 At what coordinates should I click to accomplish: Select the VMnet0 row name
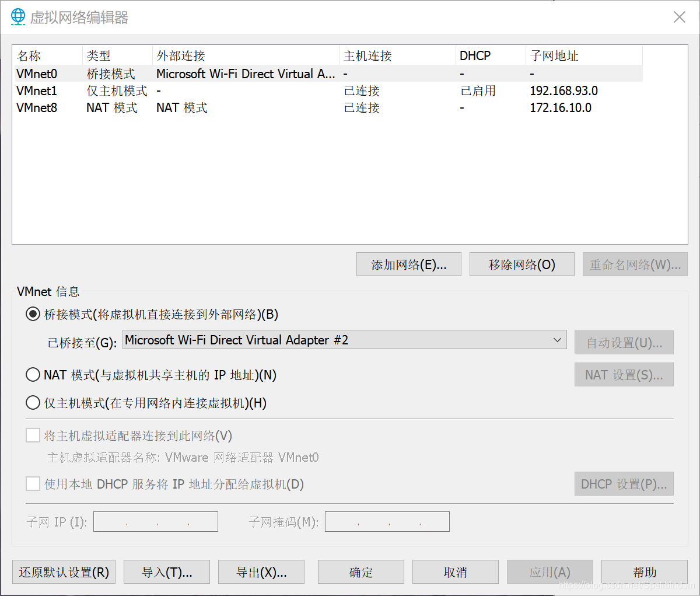[37, 74]
